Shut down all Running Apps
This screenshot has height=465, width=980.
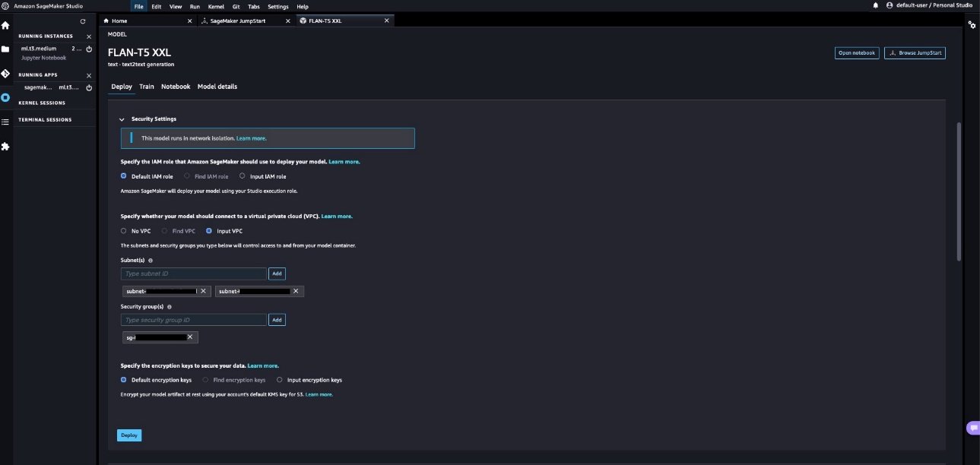89,75
